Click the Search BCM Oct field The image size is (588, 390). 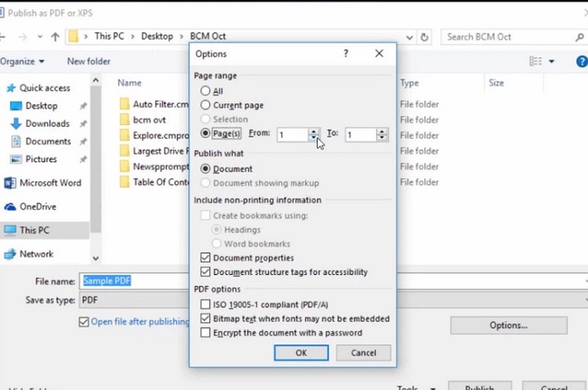click(508, 37)
